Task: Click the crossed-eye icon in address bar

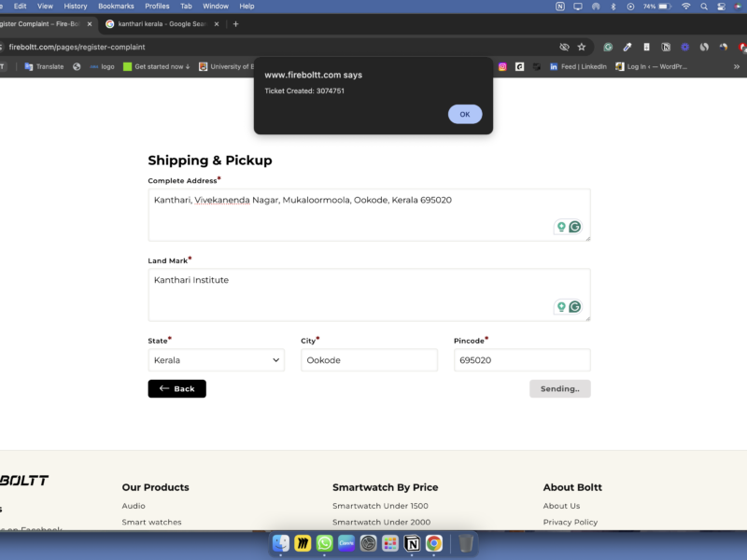Action: 564,47
